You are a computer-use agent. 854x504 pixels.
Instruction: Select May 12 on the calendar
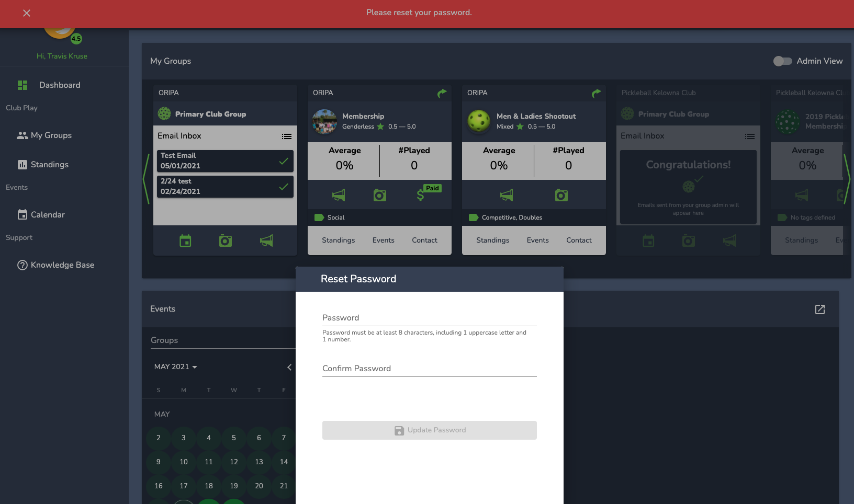(234, 462)
